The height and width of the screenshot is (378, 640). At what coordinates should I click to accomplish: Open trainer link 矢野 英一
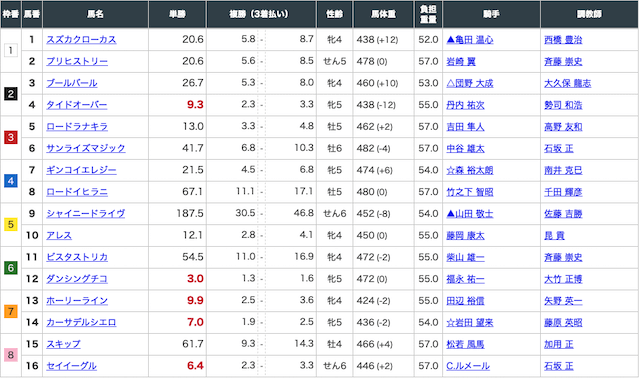coord(563,301)
